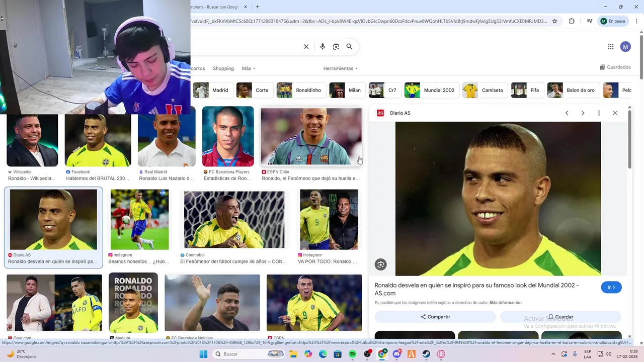This screenshot has height=362, width=644.
Task: Expand the Herramientas tools dropdown
Action: tap(341, 68)
